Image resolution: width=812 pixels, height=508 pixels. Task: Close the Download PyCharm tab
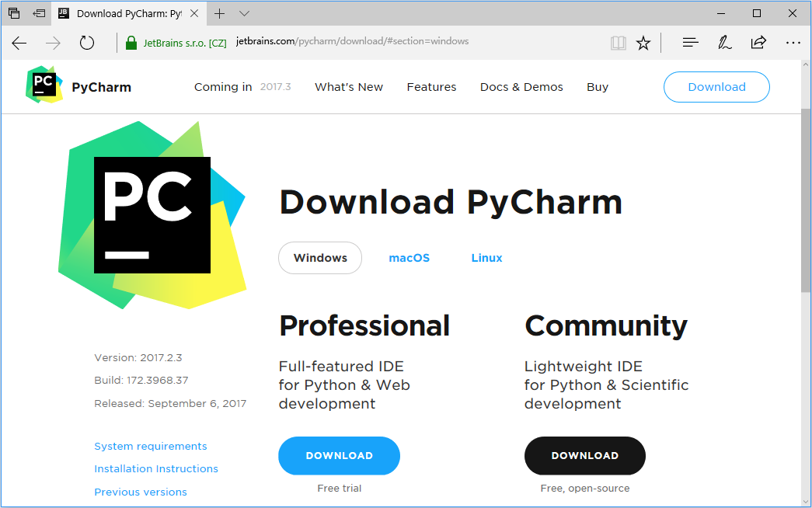pyautogui.click(x=194, y=13)
